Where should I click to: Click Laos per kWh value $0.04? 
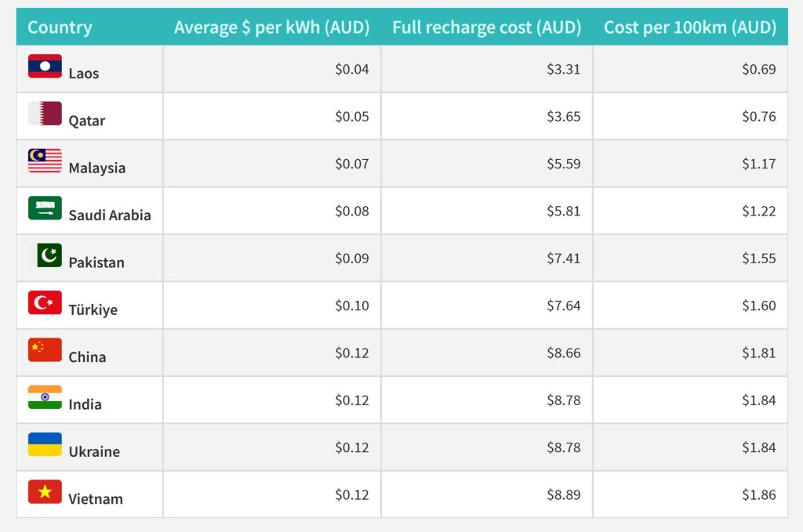(x=352, y=69)
